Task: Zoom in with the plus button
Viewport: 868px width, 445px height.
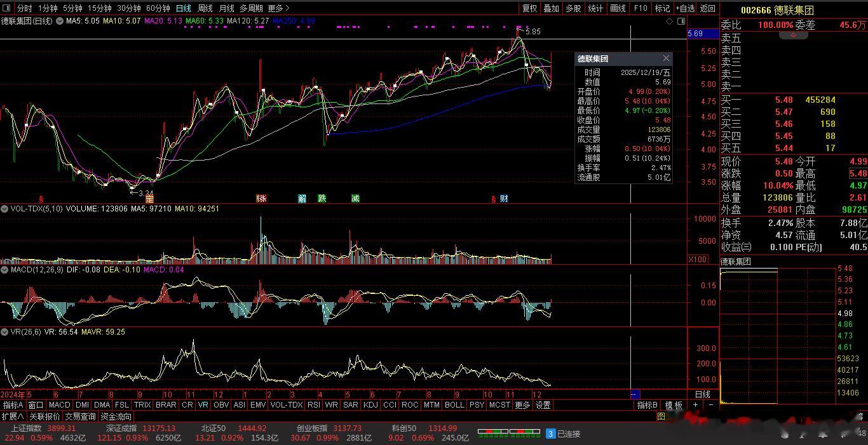Action: pos(696,405)
